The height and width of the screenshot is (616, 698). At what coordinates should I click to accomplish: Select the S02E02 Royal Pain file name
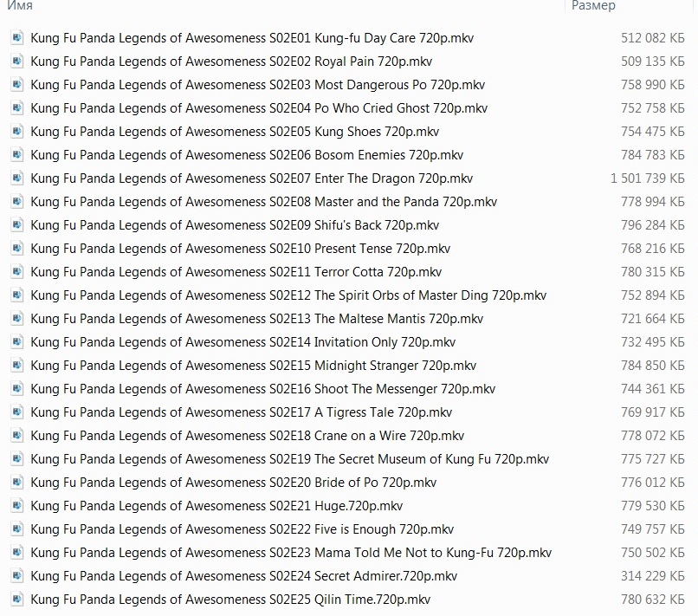(231, 62)
